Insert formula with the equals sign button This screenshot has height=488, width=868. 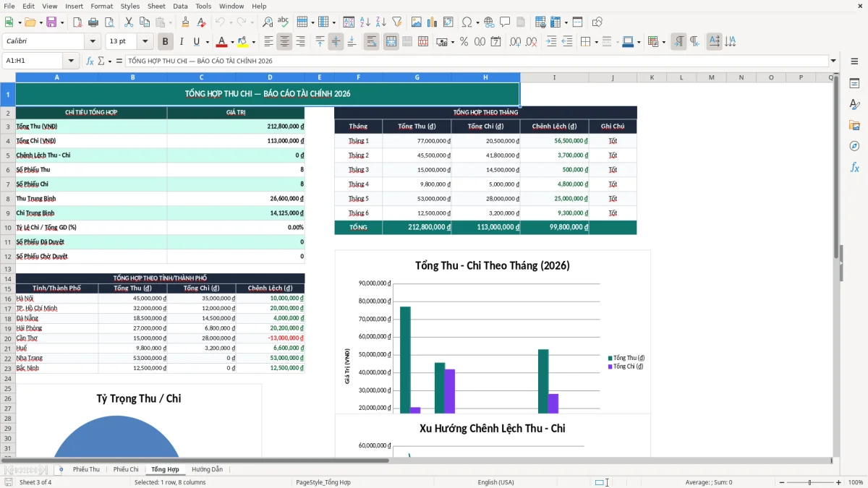pyautogui.click(x=119, y=61)
